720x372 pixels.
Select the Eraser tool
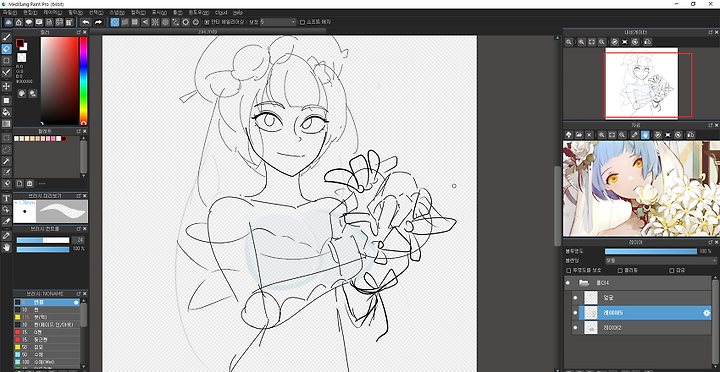[x=6, y=49]
